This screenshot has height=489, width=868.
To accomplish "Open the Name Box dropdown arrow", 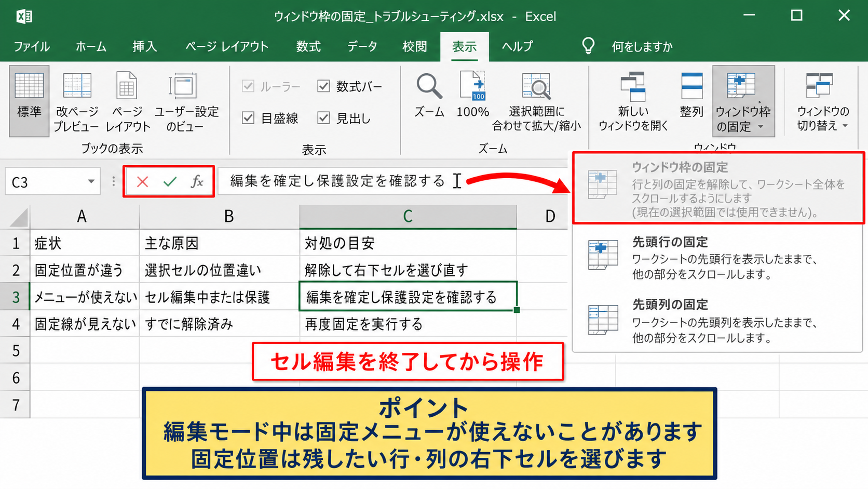I will coord(91,181).
